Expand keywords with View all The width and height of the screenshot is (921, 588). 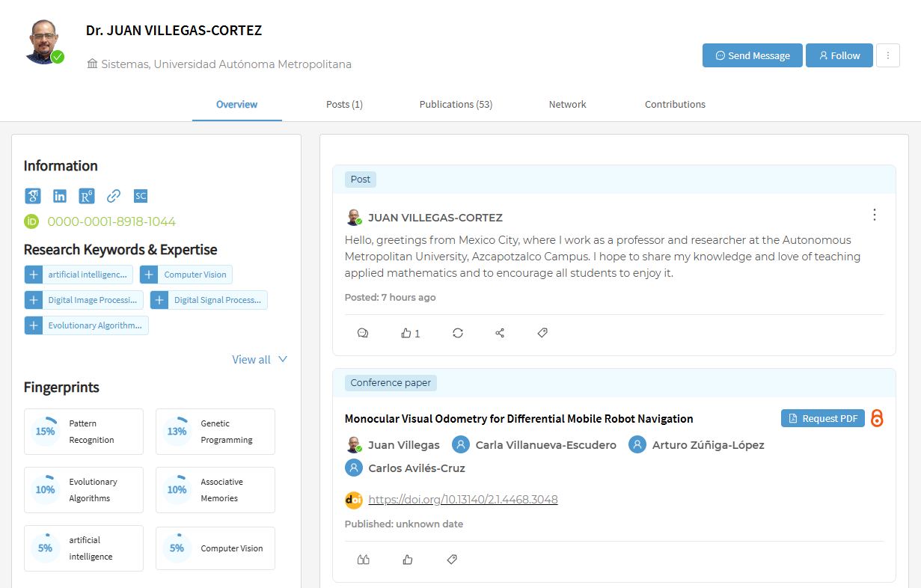(x=260, y=359)
